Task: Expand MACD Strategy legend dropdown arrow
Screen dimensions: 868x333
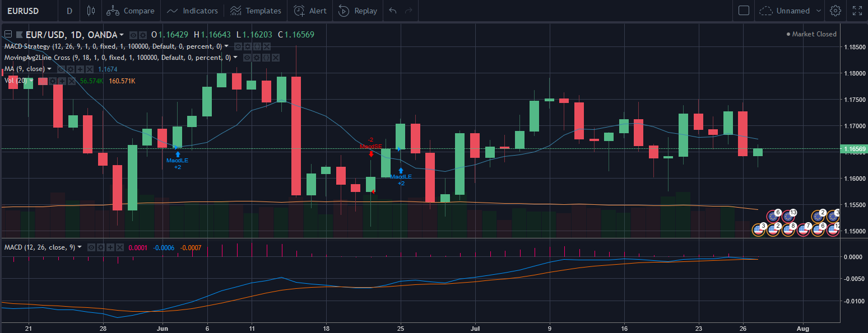Action: pos(226,46)
